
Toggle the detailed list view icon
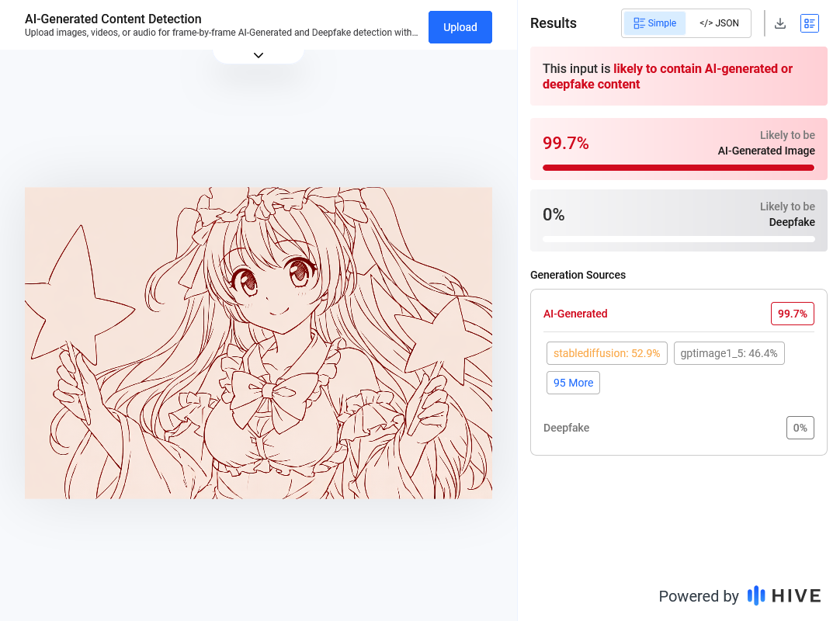click(810, 23)
